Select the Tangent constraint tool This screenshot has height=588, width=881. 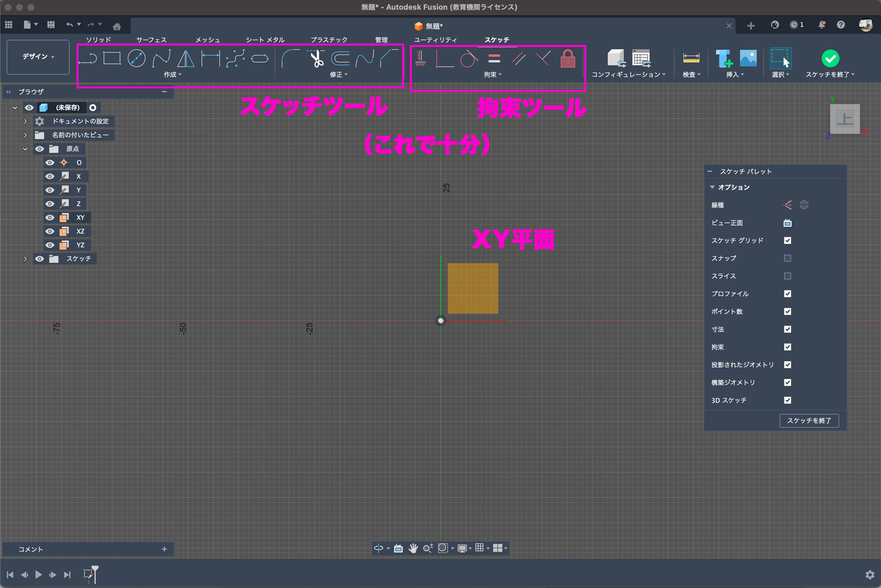[469, 58]
